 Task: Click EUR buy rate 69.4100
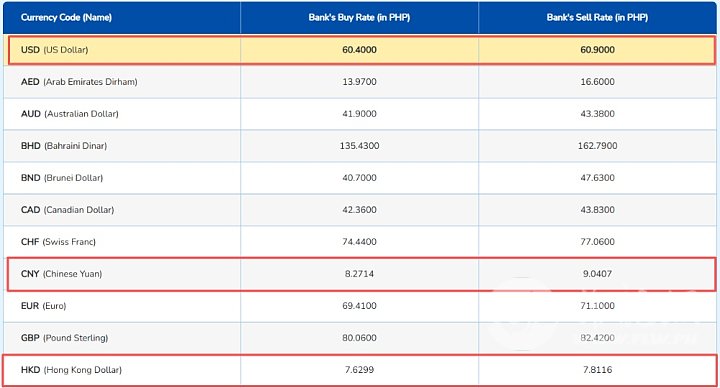pos(359,306)
